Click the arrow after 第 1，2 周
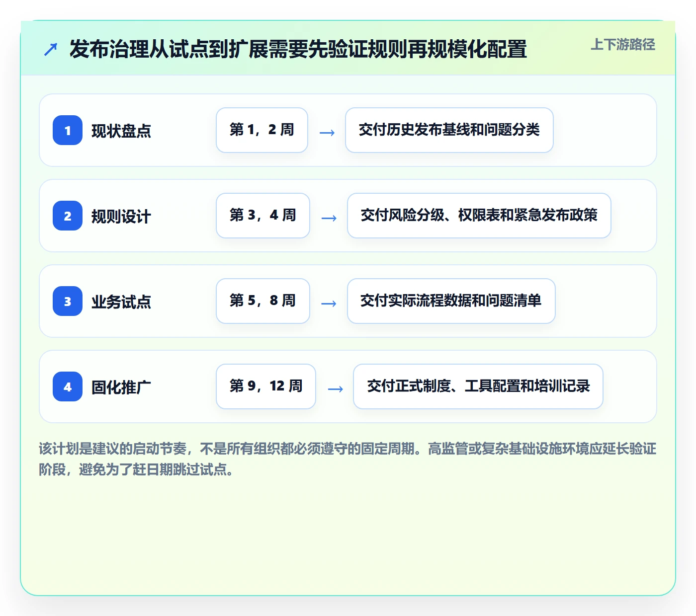This screenshot has height=616, width=696. tap(327, 133)
